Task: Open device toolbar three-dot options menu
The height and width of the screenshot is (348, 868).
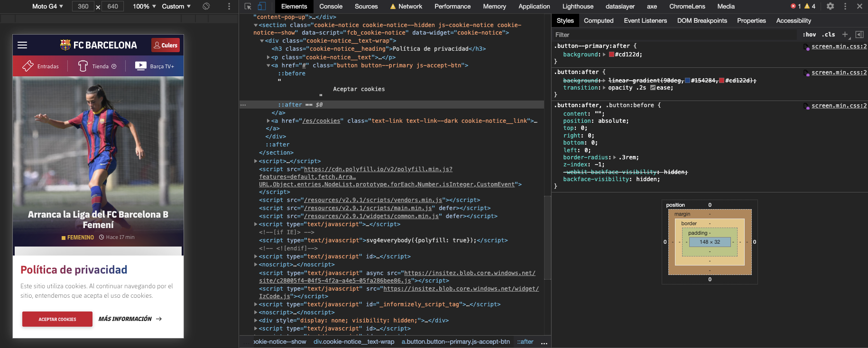Action: click(x=229, y=6)
